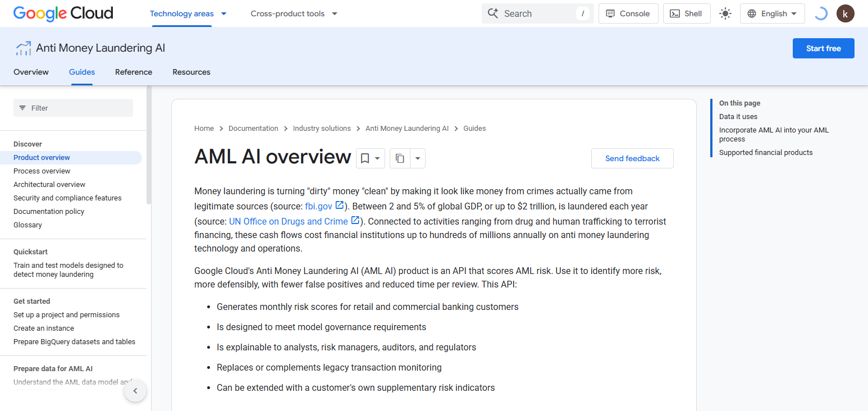
Task: Click the external link icon after fbi.gov
Action: [340, 205]
